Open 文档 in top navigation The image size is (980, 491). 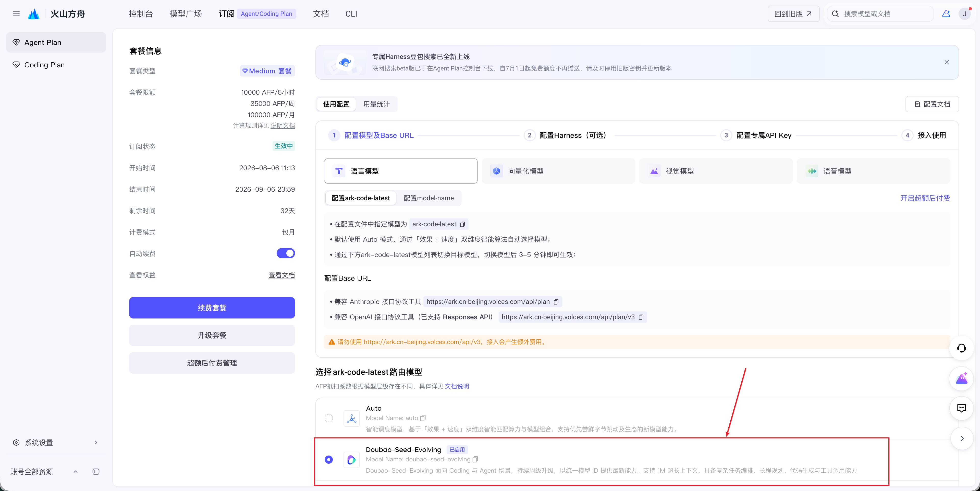tap(321, 14)
